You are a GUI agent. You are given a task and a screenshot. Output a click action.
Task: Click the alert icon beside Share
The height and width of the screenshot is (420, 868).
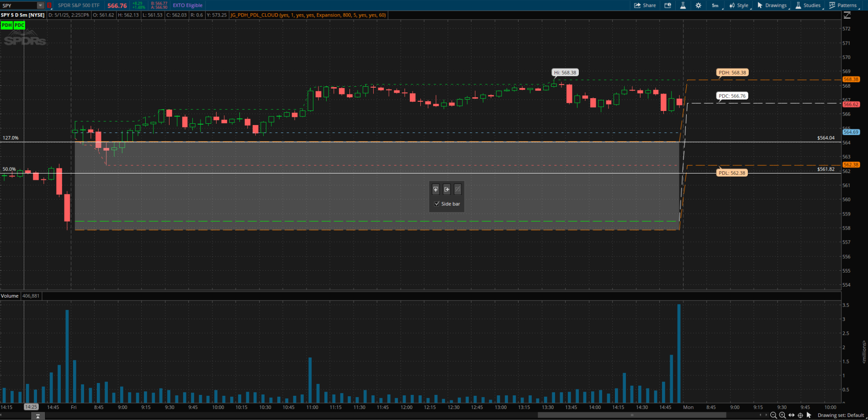(667, 5)
